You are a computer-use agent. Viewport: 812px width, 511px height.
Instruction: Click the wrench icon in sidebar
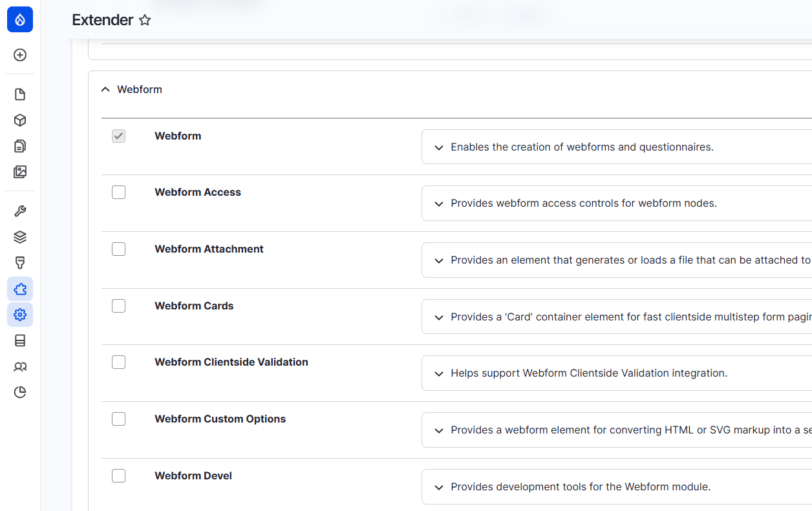20,211
